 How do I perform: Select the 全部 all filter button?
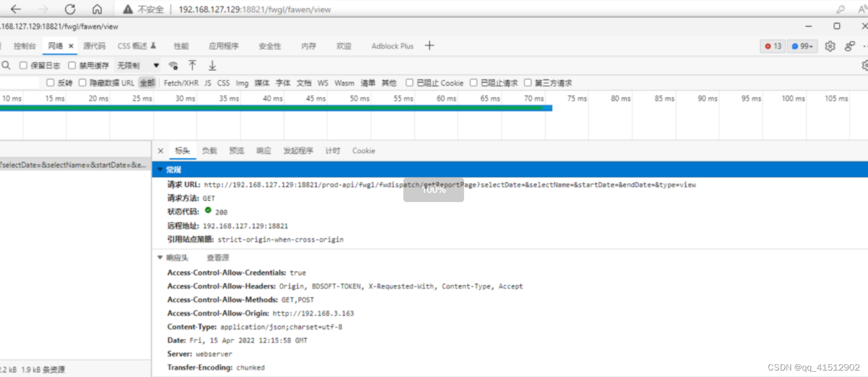(x=147, y=83)
